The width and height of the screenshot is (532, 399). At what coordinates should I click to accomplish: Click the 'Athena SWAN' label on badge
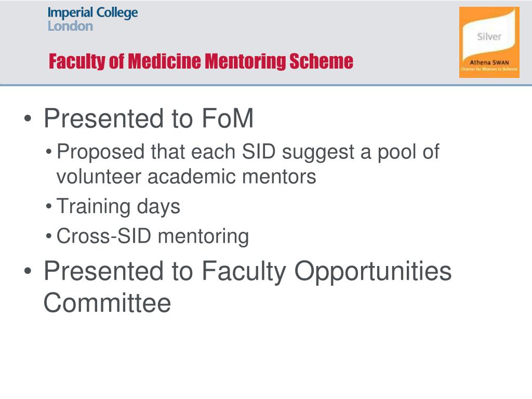coord(489,62)
